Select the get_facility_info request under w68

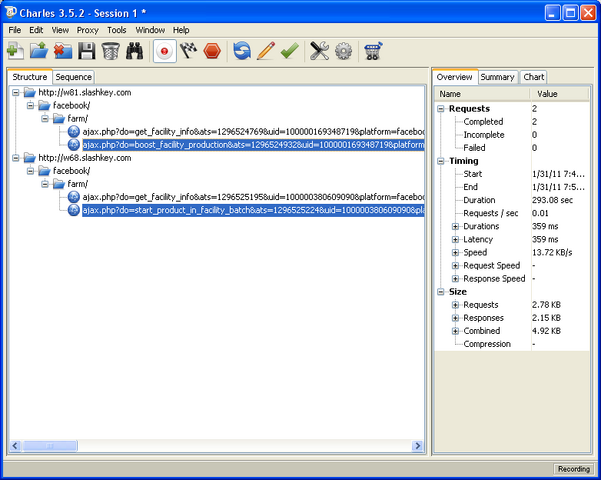tap(253, 197)
